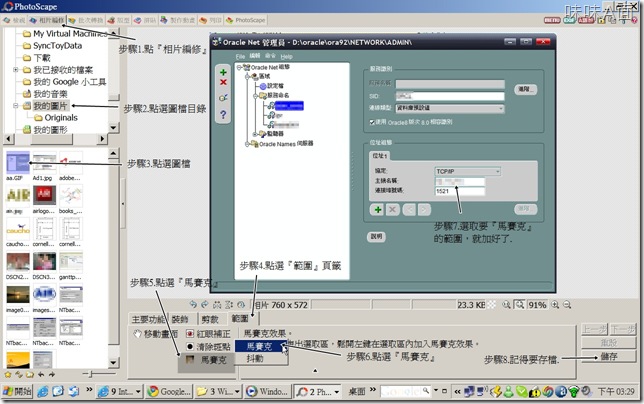The width and height of the screenshot is (644, 404).
Task: Choose 馬賽克 in the popup menu
Action: 260,347
